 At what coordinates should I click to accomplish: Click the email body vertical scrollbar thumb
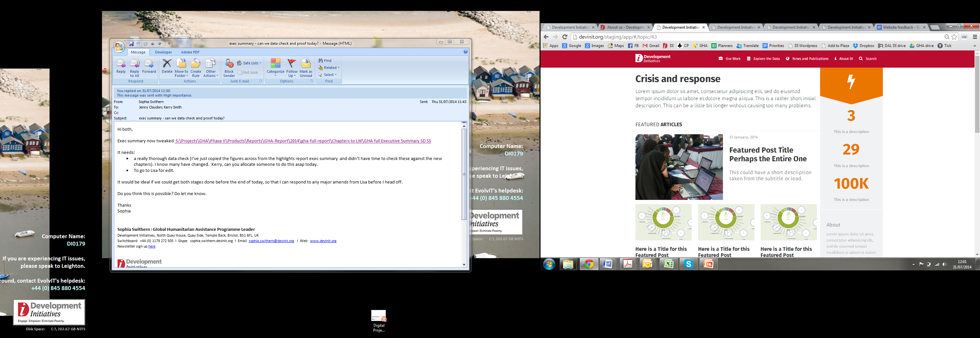click(x=464, y=174)
